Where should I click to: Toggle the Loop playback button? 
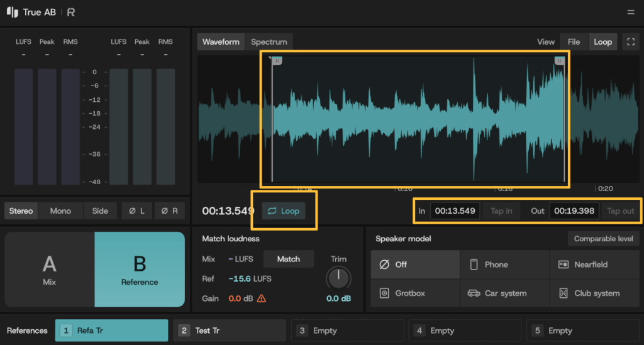click(x=284, y=211)
